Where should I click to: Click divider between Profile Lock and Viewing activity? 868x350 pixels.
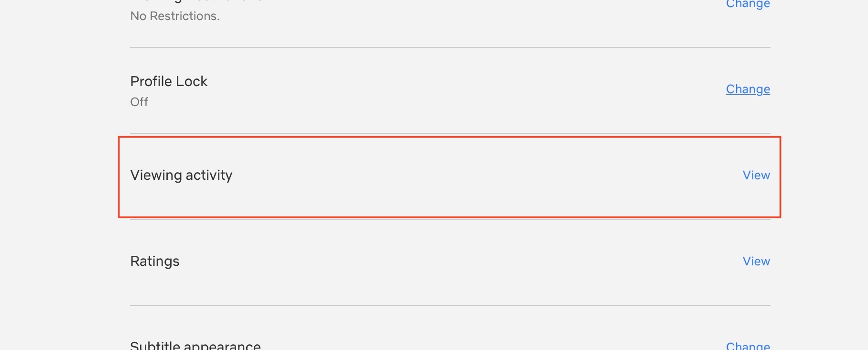tap(449, 133)
